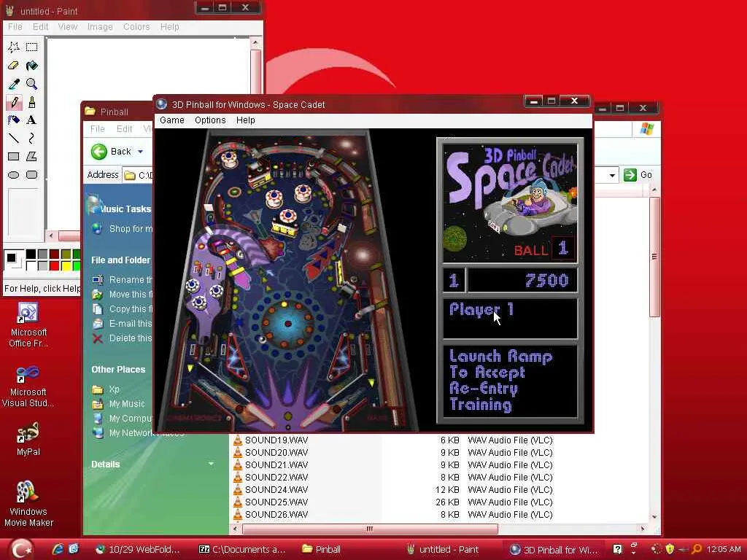Pick the Fill With Color bucket tool

[32, 65]
